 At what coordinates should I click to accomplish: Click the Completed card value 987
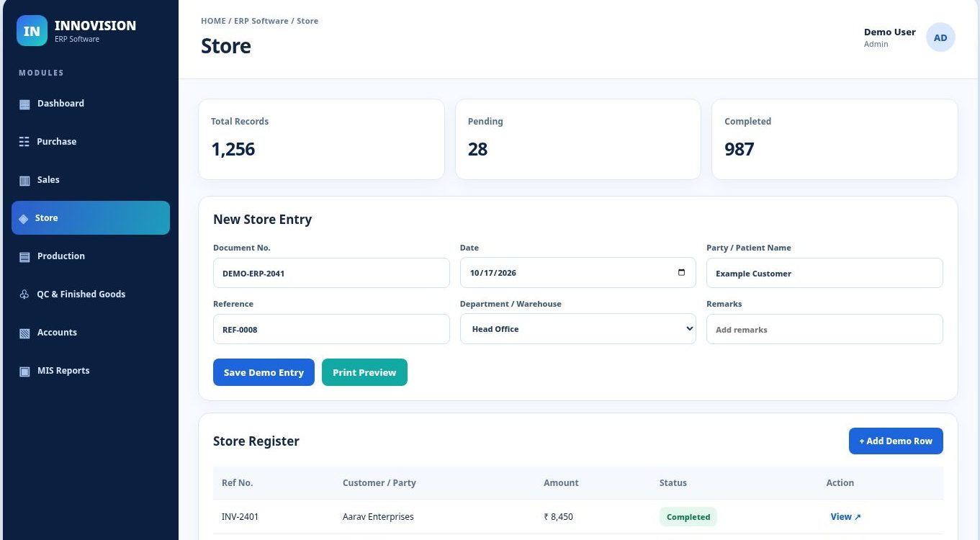point(740,149)
